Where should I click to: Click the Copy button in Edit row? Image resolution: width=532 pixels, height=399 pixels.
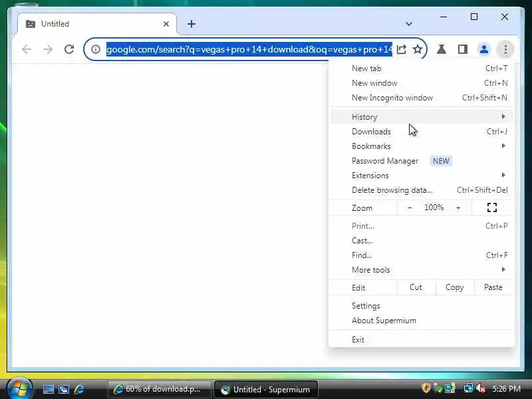(x=455, y=287)
